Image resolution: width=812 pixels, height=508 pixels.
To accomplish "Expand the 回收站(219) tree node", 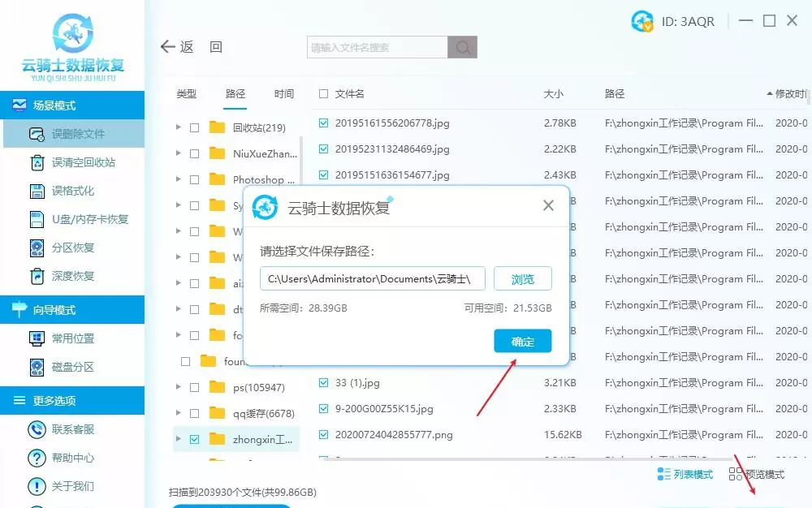I will pos(179,127).
